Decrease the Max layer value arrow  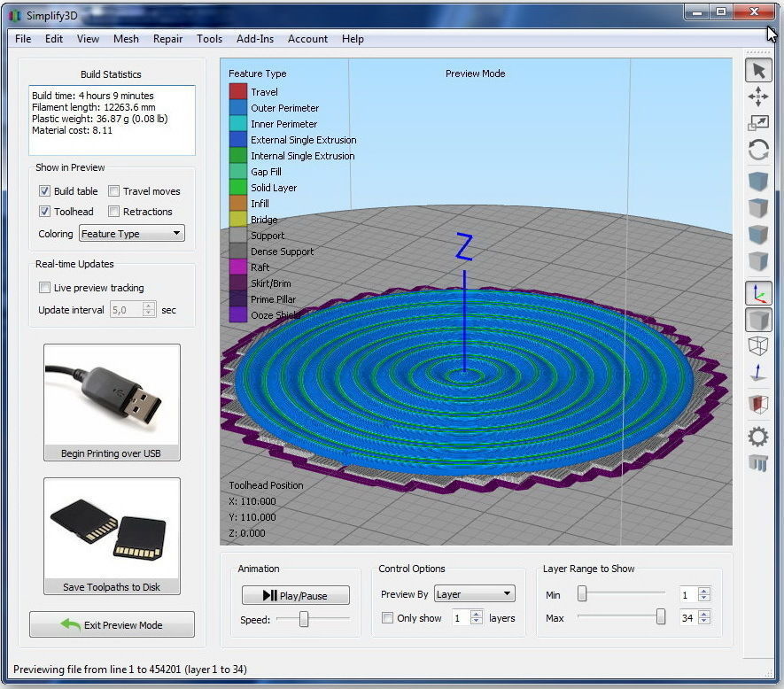click(x=704, y=621)
